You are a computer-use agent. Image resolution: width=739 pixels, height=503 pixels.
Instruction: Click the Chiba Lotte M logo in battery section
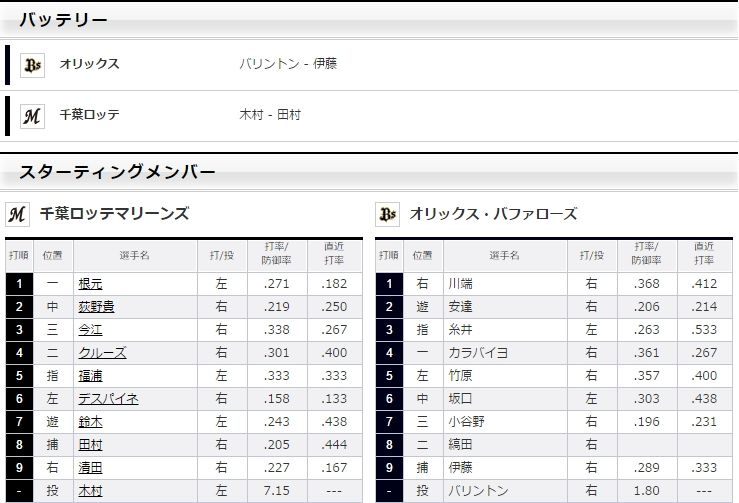[x=33, y=116]
